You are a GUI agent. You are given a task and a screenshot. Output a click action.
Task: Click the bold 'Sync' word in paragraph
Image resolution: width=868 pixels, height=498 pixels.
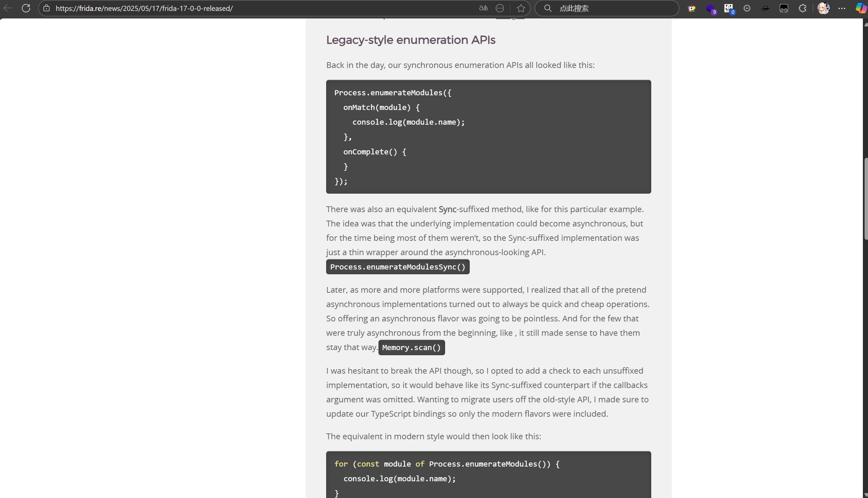coord(448,209)
